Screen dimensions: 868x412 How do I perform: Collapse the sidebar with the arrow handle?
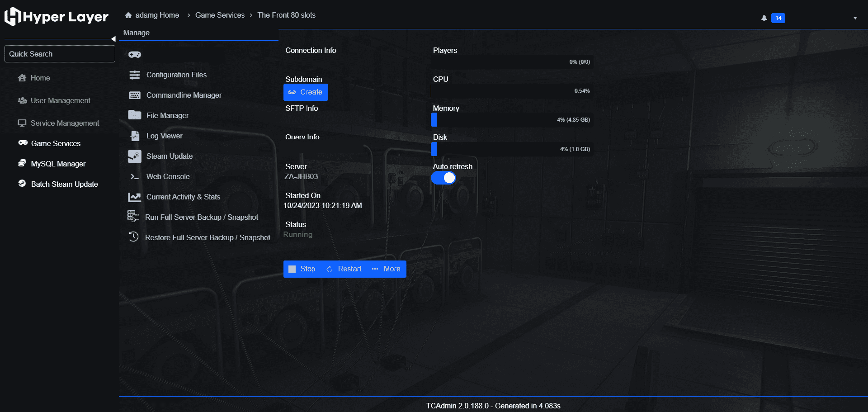113,39
